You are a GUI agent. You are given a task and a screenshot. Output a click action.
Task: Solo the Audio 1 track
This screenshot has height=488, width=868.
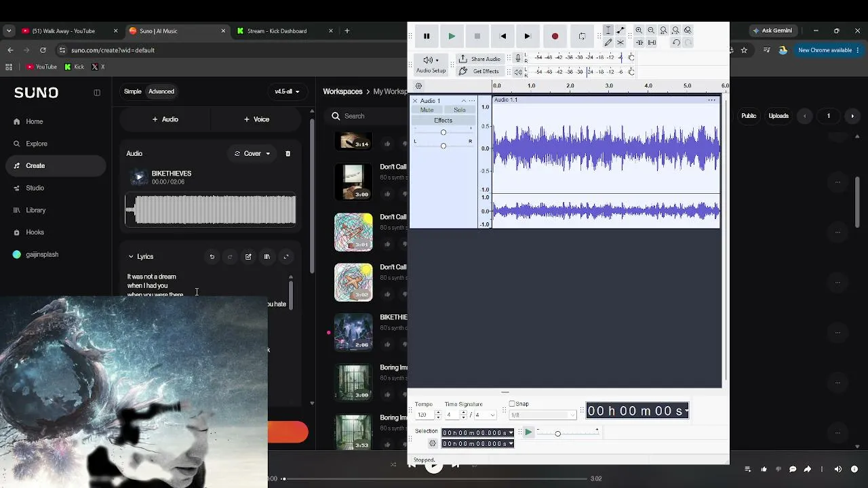point(460,110)
